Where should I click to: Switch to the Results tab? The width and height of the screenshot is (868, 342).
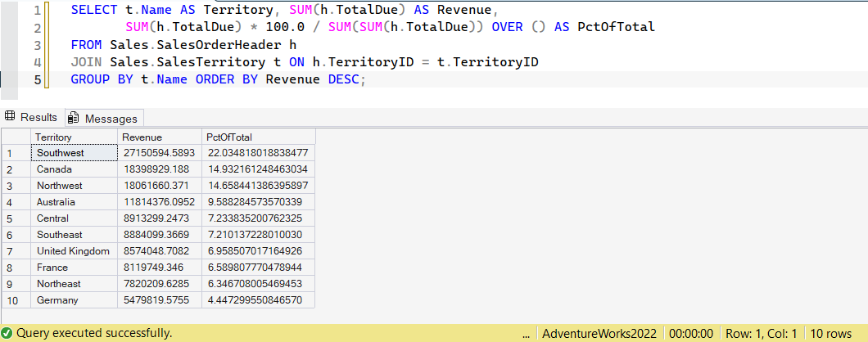(x=32, y=117)
